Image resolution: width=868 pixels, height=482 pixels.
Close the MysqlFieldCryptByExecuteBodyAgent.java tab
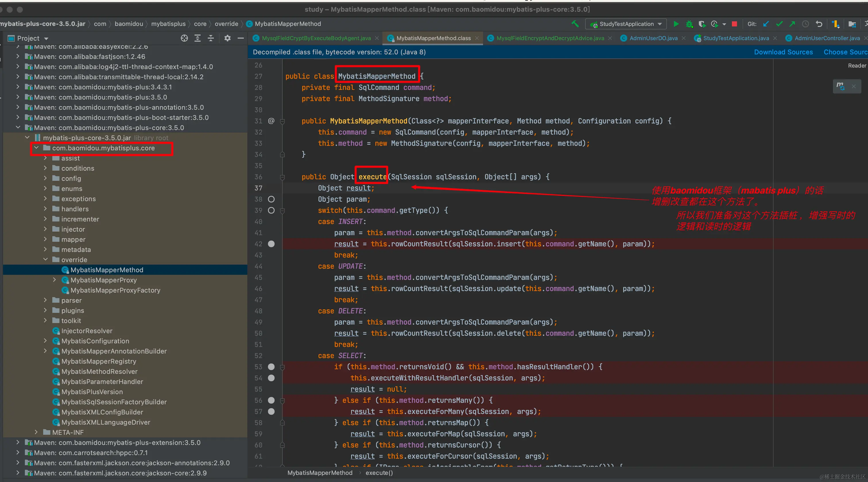(377, 38)
